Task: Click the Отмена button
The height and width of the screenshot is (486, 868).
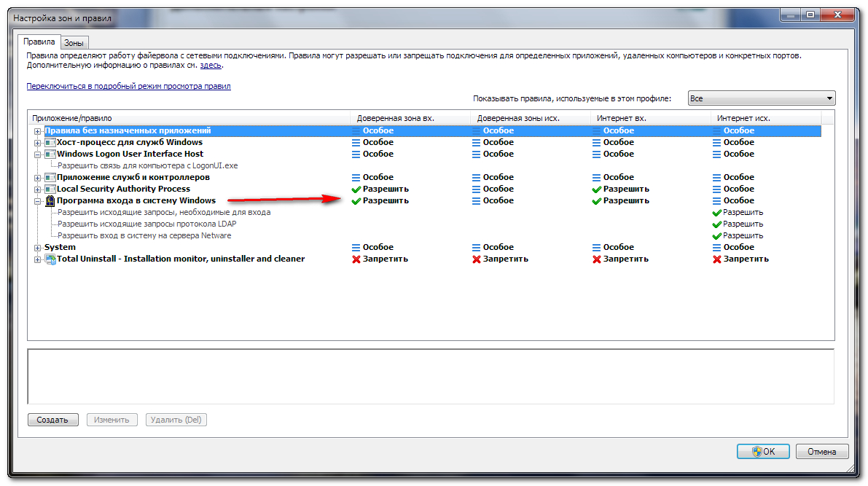Action: click(821, 452)
